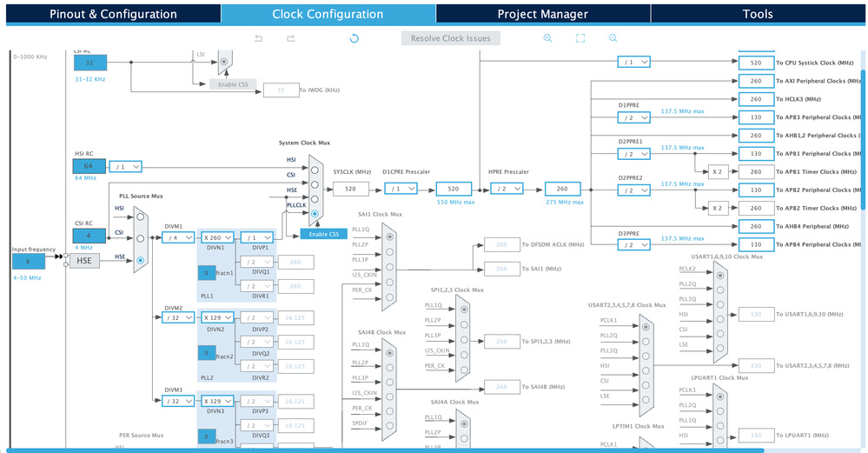This screenshot has height=453, width=868.
Task: Click the fit-to-screen icon
Action: coord(580,38)
